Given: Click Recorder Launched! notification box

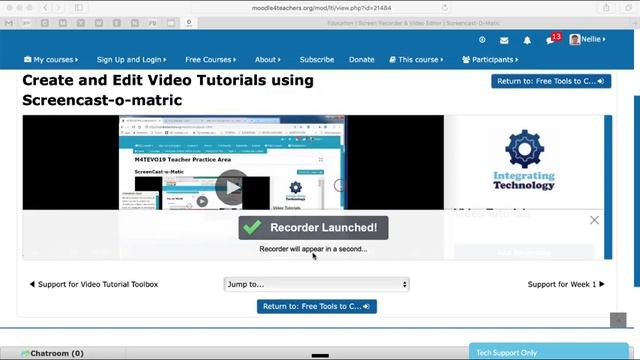Looking at the screenshot, I should coord(313,228).
